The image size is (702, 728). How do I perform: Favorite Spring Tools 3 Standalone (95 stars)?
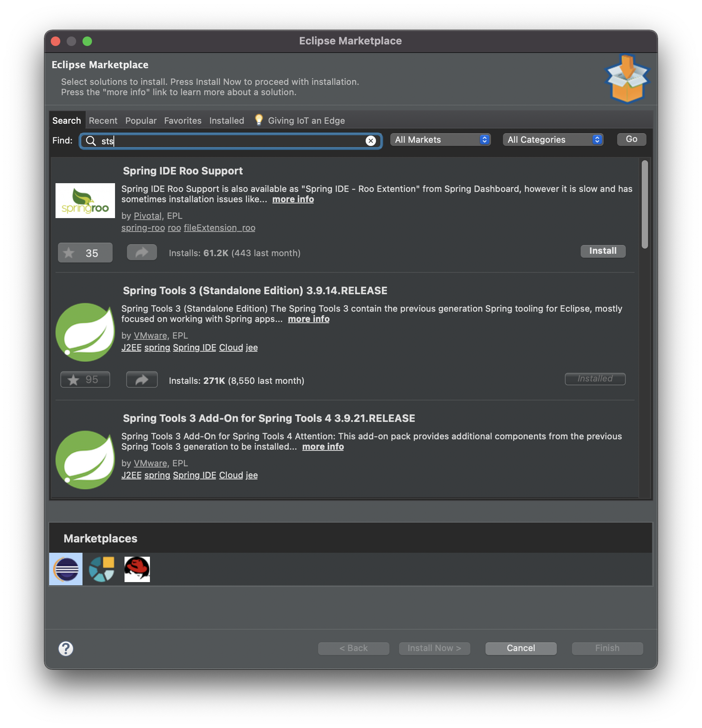tap(85, 379)
